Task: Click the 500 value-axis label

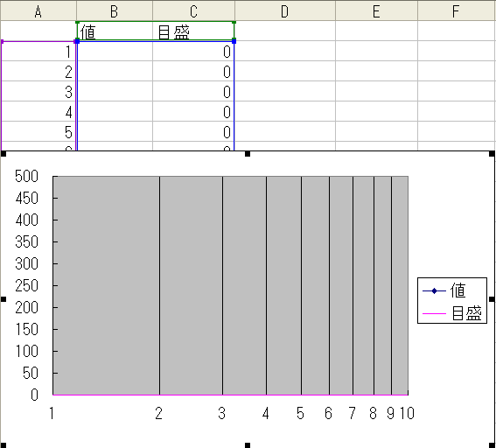Action: (x=26, y=176)
